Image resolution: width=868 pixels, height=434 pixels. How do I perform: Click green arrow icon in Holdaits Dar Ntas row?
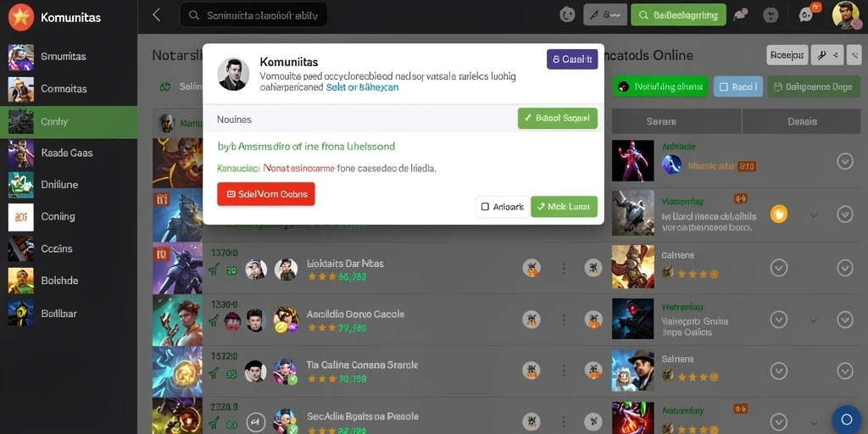[x=213, y=270]
